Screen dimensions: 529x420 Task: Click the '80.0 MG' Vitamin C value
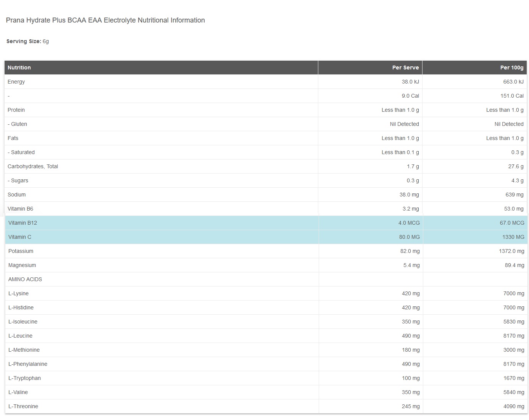click(410, 237)
